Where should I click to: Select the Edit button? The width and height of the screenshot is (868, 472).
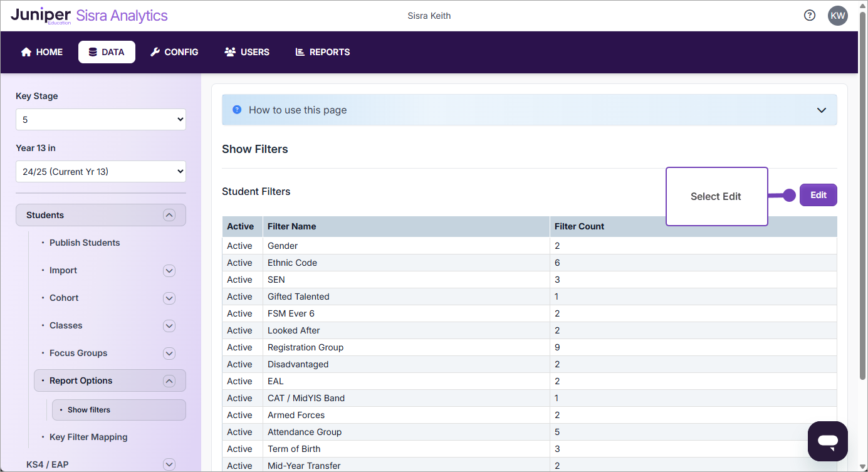818,194
